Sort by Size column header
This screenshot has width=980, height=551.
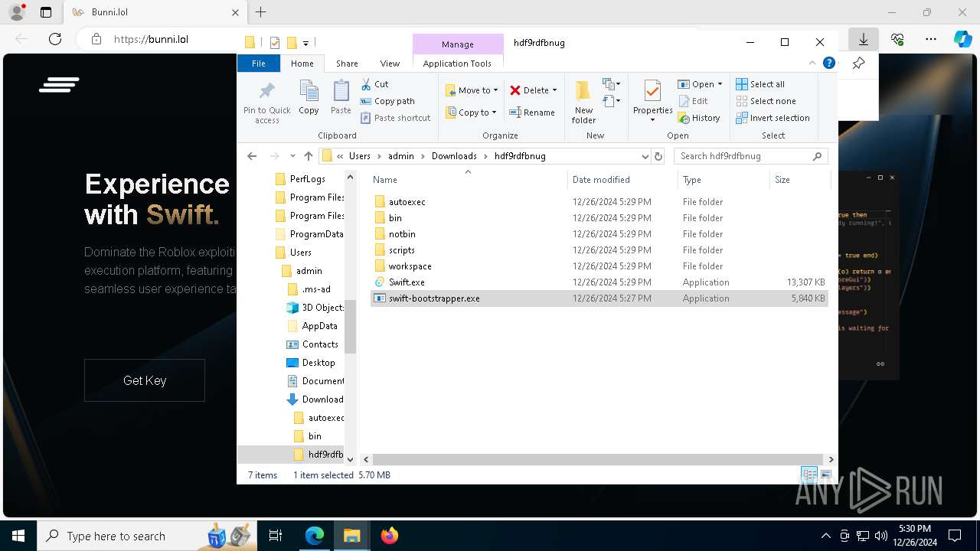click(800, 180)
